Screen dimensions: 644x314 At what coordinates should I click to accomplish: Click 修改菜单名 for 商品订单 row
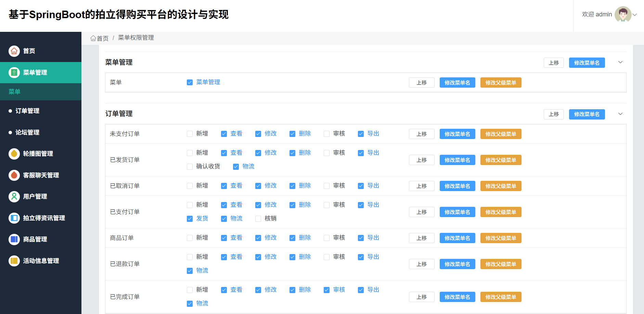coord(457,238)
